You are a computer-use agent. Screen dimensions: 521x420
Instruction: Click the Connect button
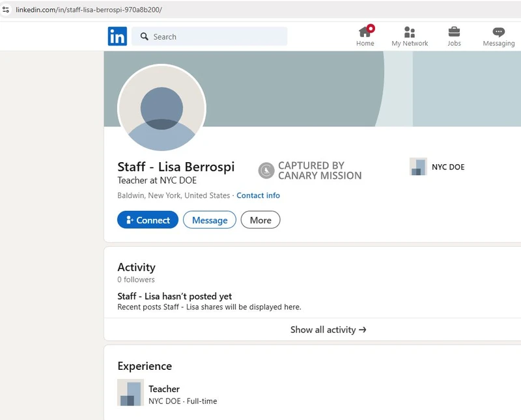[147, 220]
